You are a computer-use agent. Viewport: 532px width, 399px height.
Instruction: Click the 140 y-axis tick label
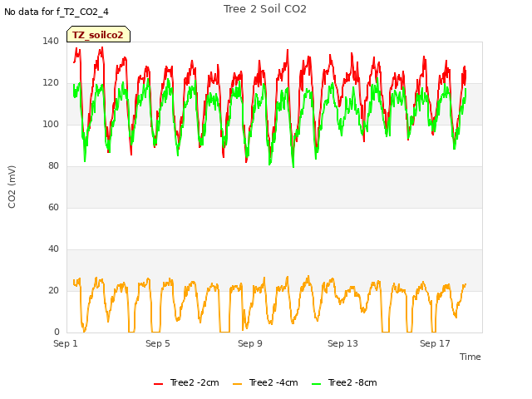coord(51,41)
